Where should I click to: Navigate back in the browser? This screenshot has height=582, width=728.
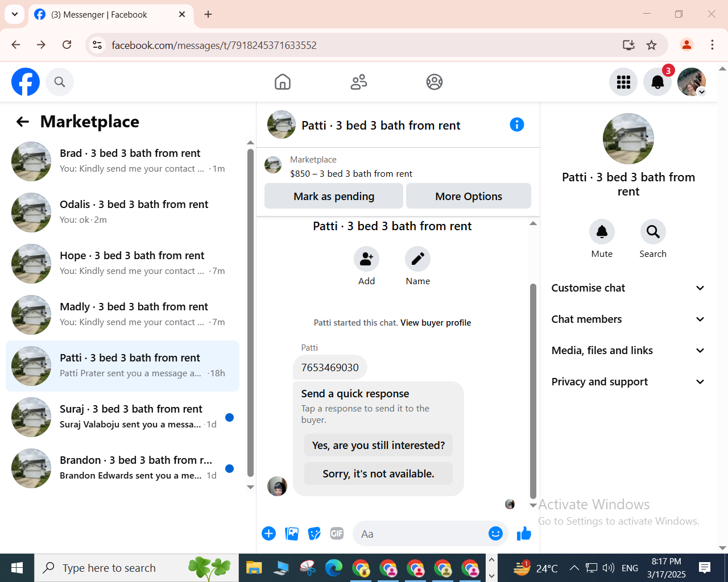[16, 45]
